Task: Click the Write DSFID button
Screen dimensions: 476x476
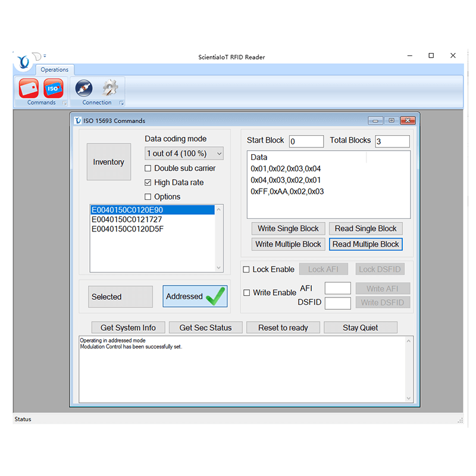Action: [x=383, y=303]
